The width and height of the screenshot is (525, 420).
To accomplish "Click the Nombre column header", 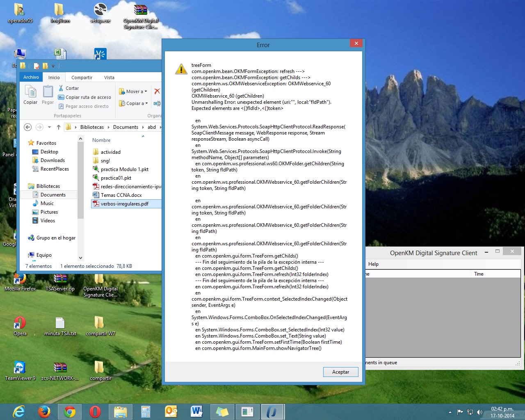I will click(x=101, y=140).
